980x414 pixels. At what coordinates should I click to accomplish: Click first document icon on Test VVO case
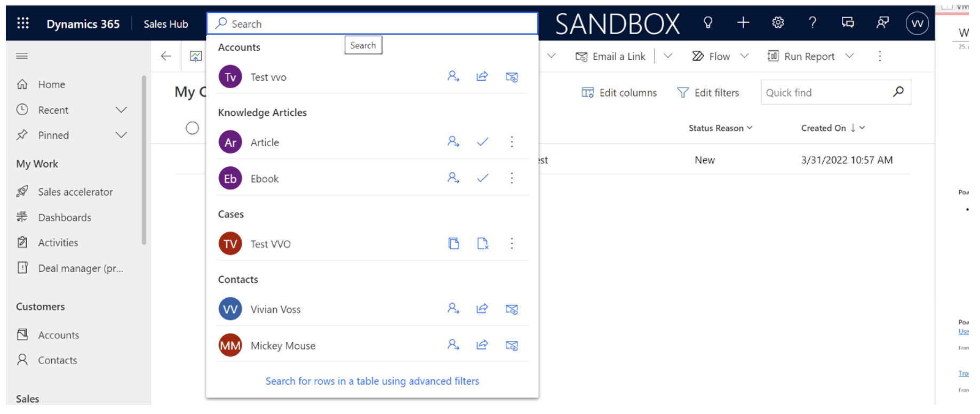pyautogui.click(x=453, y=243)
